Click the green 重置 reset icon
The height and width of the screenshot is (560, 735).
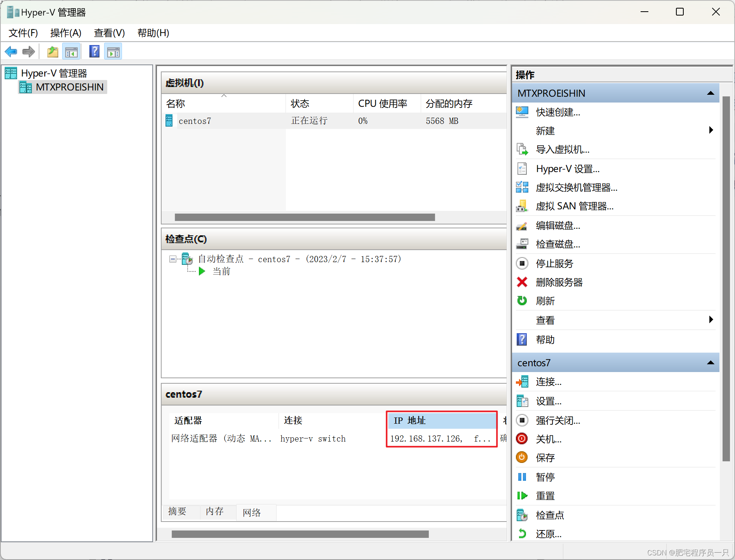[x=522, y=496]
